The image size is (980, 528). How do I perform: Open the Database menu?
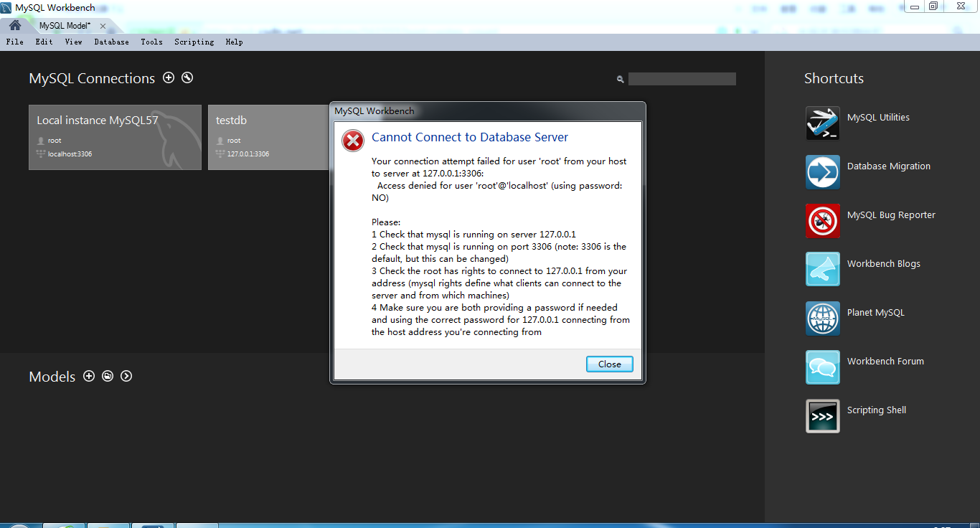pyautogui.click(x=111, y=42)
